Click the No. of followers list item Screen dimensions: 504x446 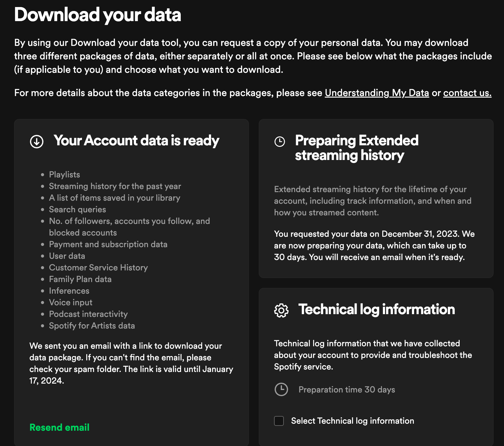129,227
